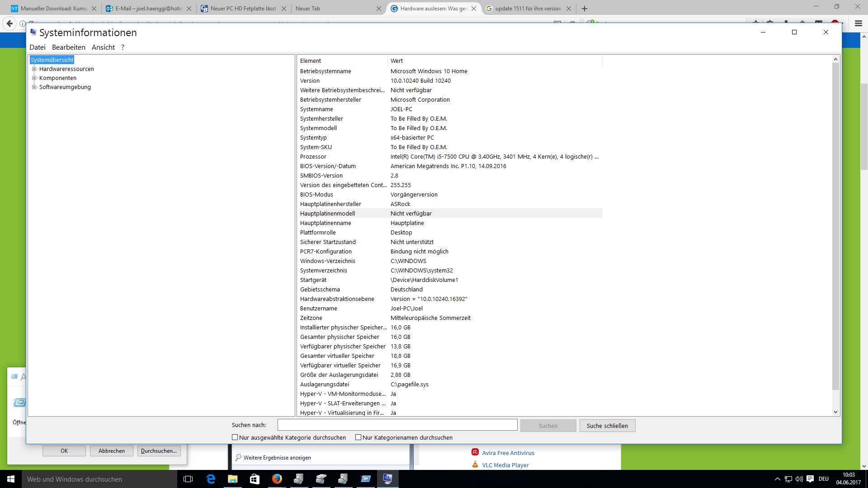Expand the Softwareumgebung tree node
This screenshot has height=488, width=868.
click(x=34, y=87)
